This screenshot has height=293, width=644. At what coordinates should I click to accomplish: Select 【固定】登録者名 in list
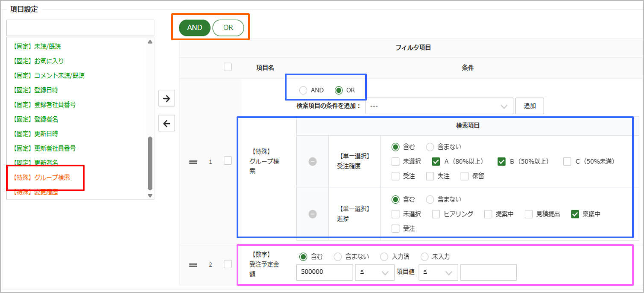coord(35,119)
